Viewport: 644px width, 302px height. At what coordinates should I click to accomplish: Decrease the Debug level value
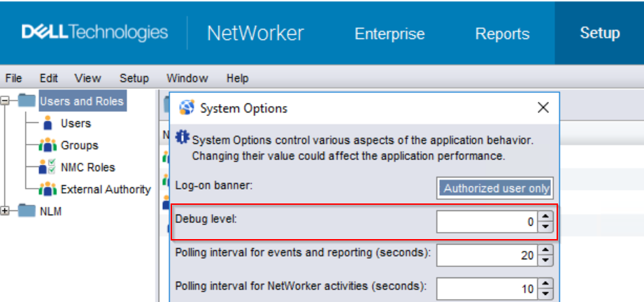pos(546,227)
